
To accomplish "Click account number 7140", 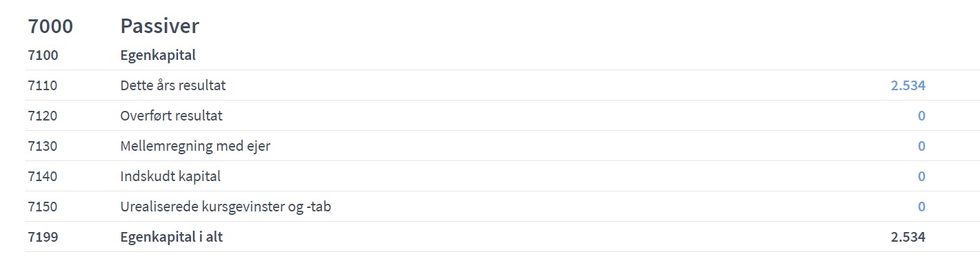I will point(43,176).
